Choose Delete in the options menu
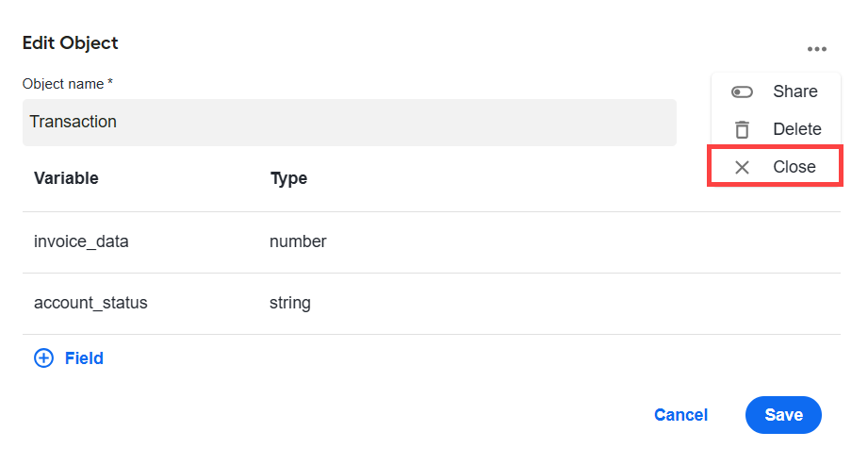The width and height of the screenshot is (868, 465). (x=776, y=129)
